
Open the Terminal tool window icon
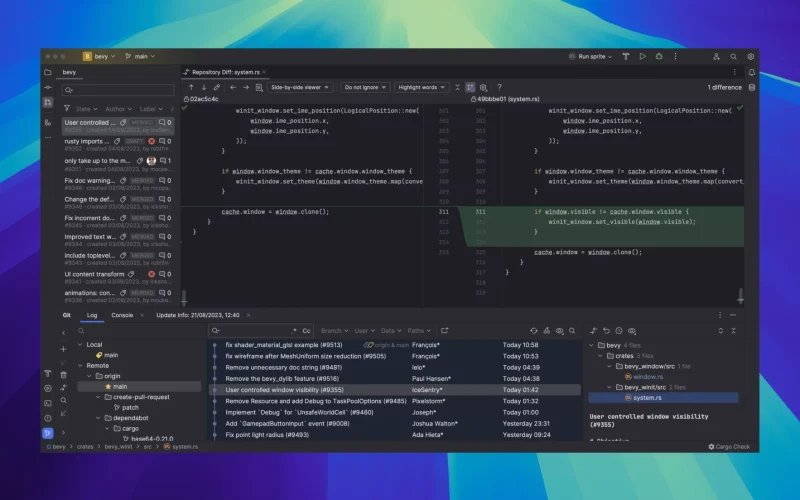(x=47, y=403)
